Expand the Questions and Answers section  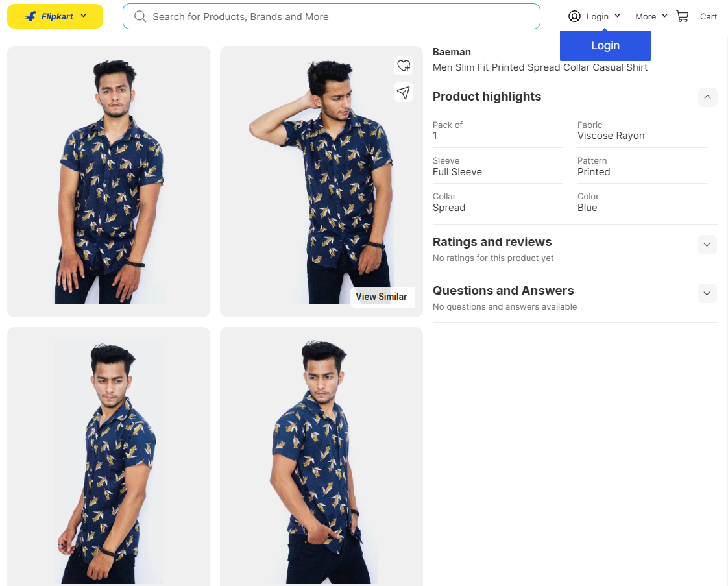tap(707, 293)
